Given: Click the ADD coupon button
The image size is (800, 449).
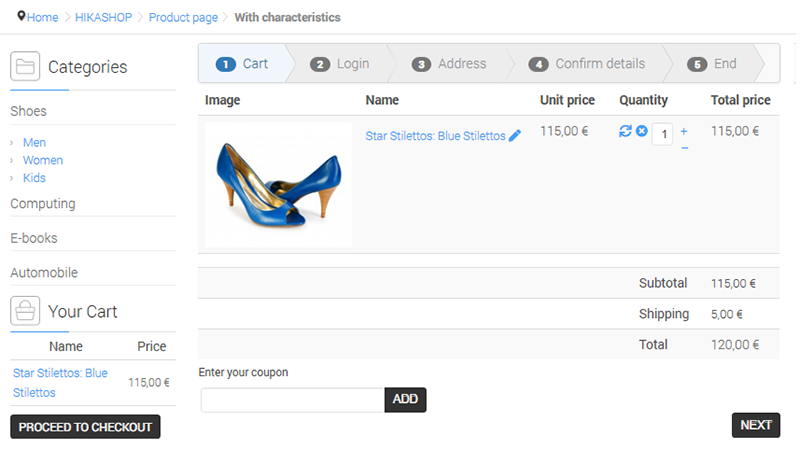Looking at the screenshot, I should click(406, 400).
